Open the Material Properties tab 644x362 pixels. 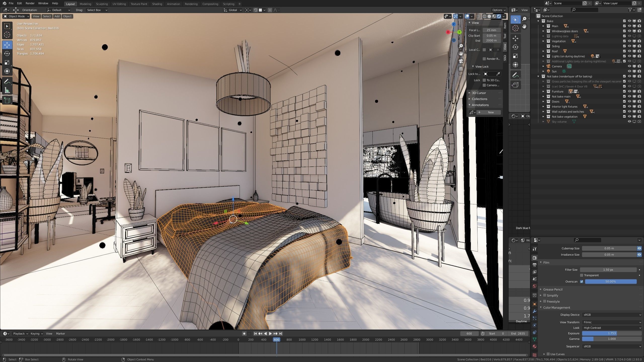[535, 346]
